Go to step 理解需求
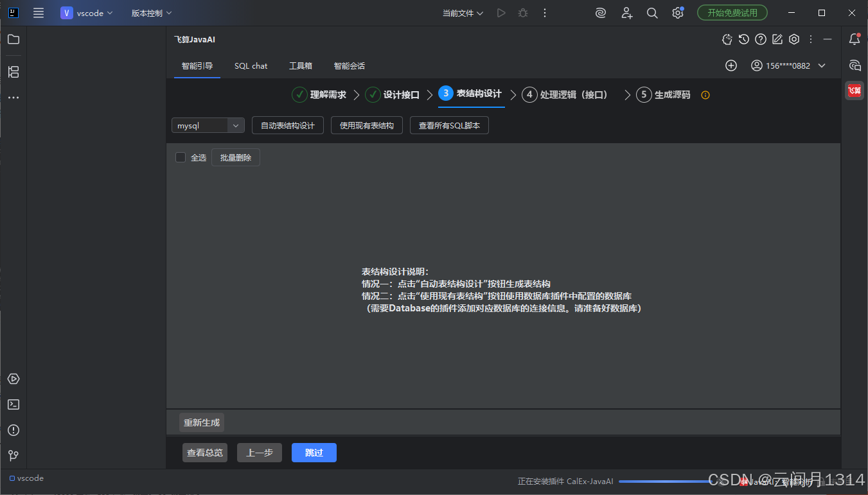The image size is (868, 495). [319, 95]
